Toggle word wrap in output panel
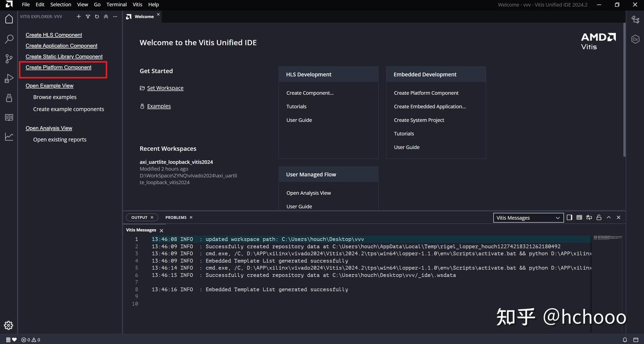Screen dimensions: 644x344 tap(589, 218)
